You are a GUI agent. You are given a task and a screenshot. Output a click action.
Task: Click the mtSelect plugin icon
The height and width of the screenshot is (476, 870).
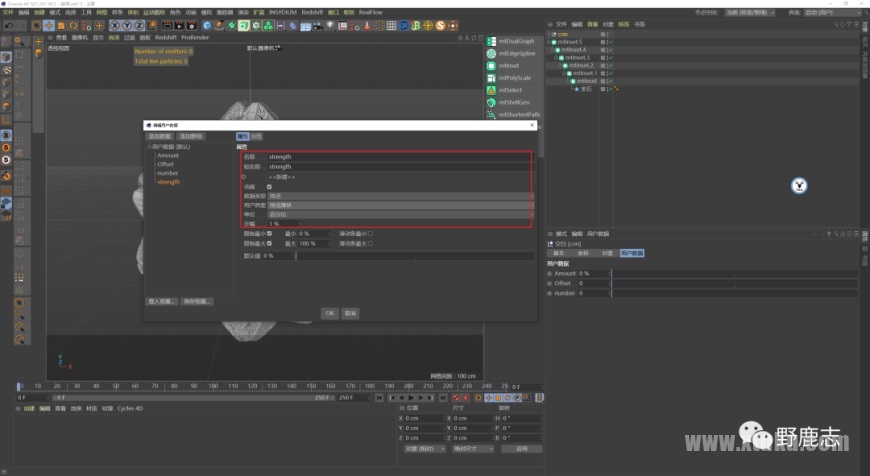(492, 90)
